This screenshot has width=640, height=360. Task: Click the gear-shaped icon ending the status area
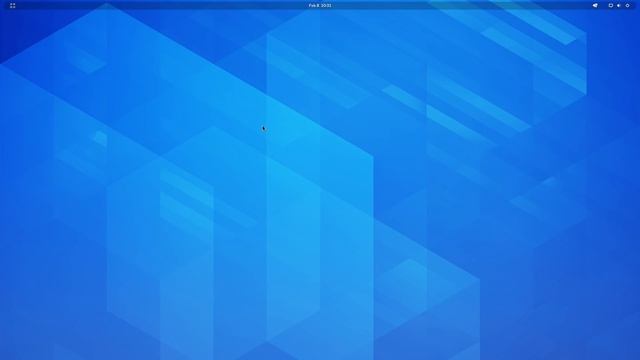pyautogui.click(x=627, y=6)
